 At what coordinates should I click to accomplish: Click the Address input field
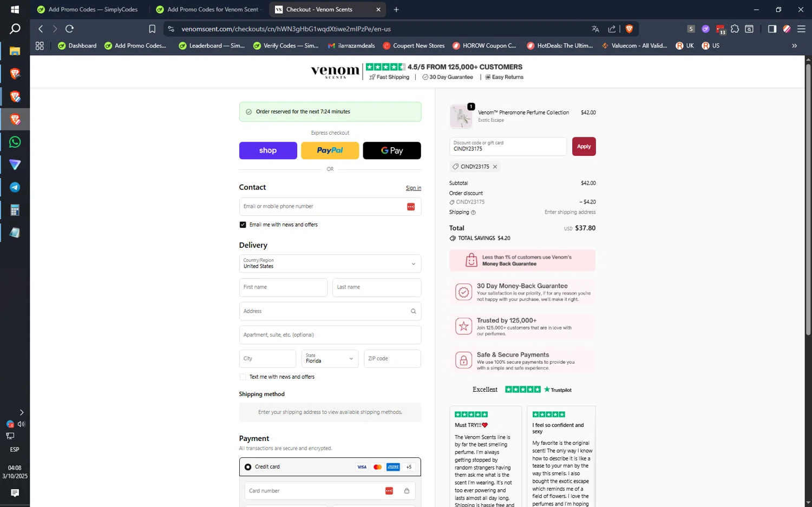(x=330, y=311)
